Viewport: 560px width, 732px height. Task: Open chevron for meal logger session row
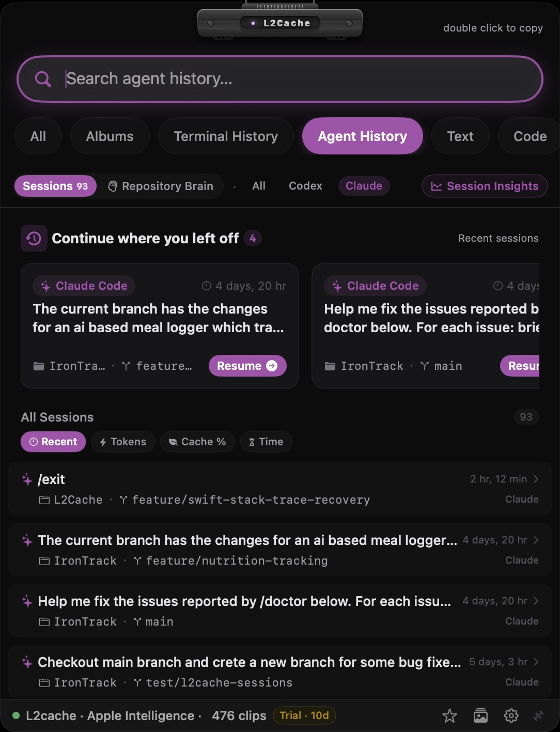pos(536,540)
